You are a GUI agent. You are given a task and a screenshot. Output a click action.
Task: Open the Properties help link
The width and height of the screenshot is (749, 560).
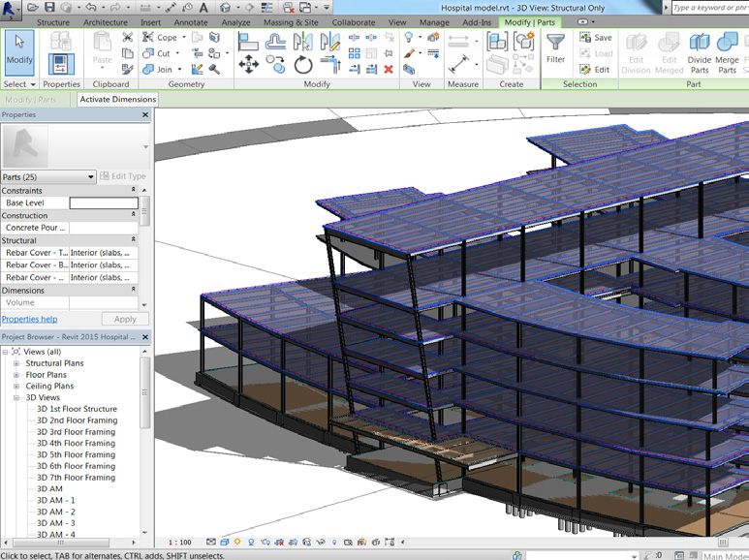tap(29, 319)
